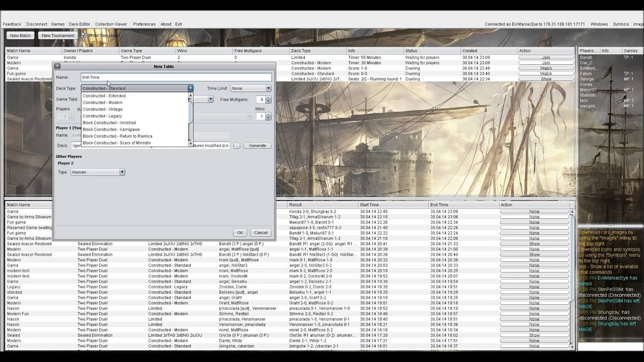Viewport: 644px width, 362px height.
Task: Show completed sealed match ended 20:40
Action: [x=534, y=255]
